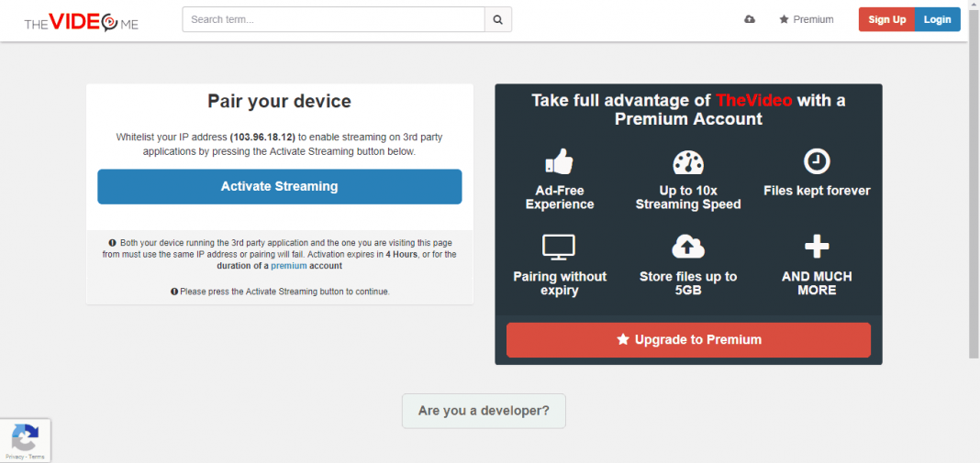Click the Are you a developer? button
This screenshot has height=463, width=980.
click(484, 411)
